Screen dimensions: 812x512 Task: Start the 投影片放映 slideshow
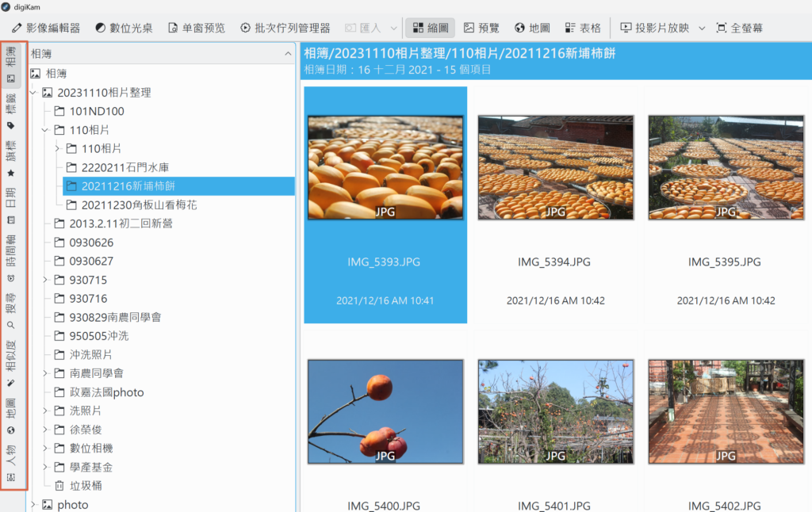coord(655,28)
